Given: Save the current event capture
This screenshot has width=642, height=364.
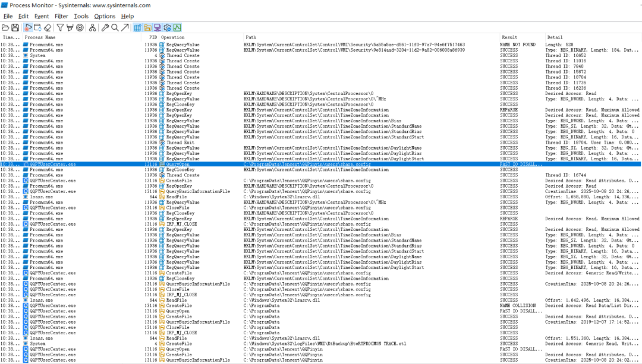Looking at the screenshot, I should pos(15,27).
